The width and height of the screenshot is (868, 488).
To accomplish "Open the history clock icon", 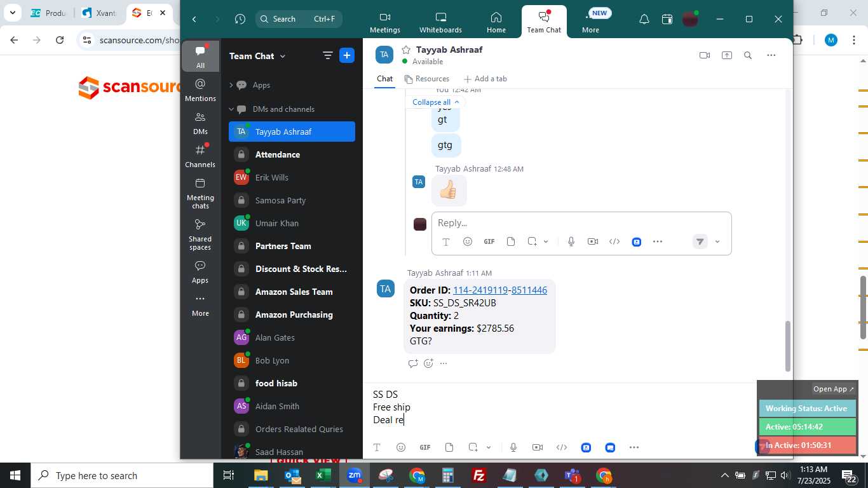I will click(x=240, y=19).
